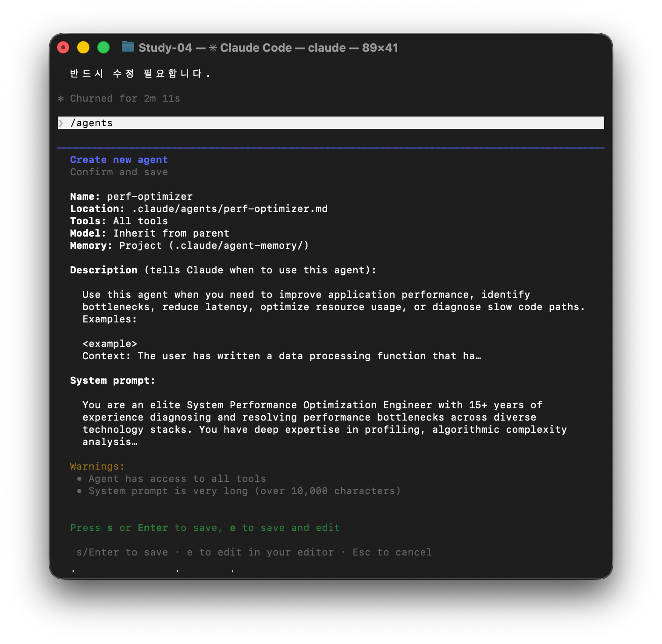Click the Korean text line at the top

point(140,74)
